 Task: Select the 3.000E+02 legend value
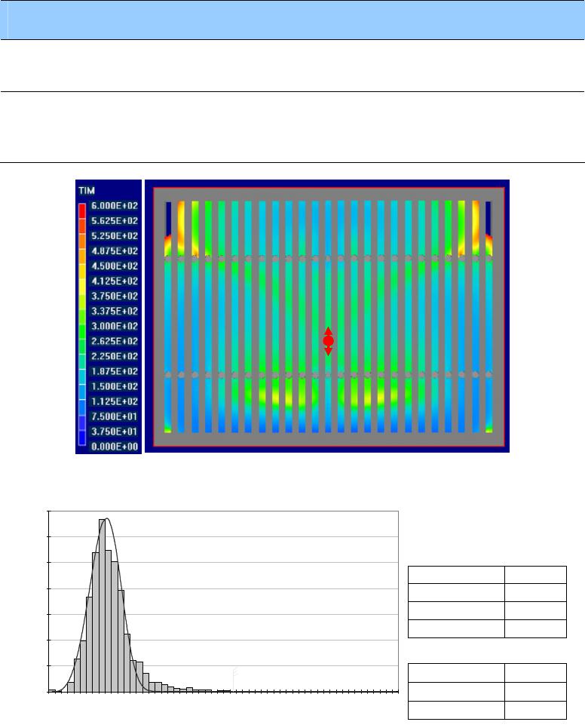pos(115,326)
